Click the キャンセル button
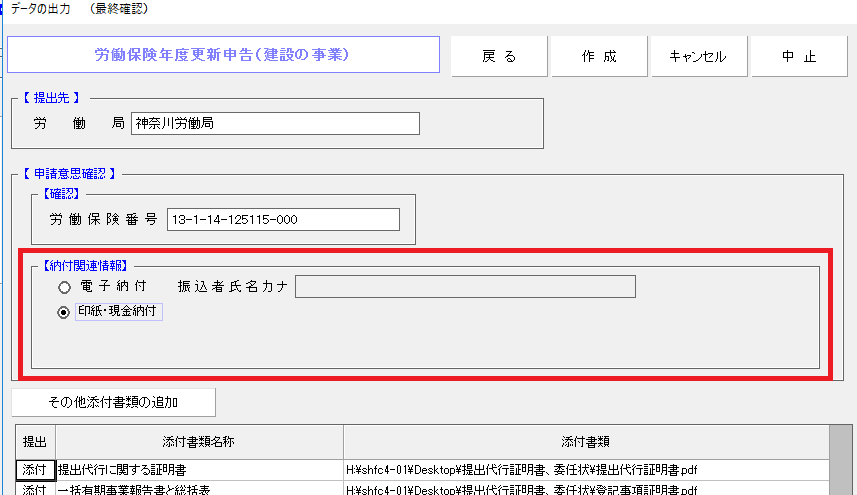The image size is (857, 495). (699, 57)
